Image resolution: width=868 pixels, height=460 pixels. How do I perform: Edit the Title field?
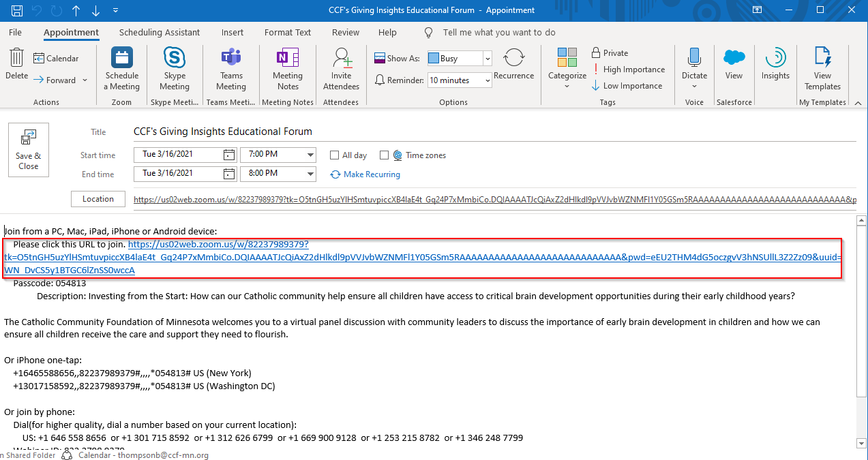[x=494, y=132]
